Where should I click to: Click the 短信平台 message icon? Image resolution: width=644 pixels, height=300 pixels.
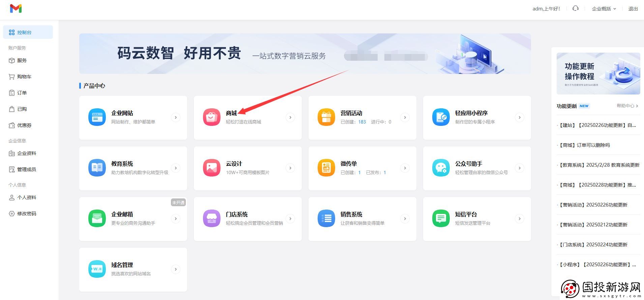(x=441, y=219)
